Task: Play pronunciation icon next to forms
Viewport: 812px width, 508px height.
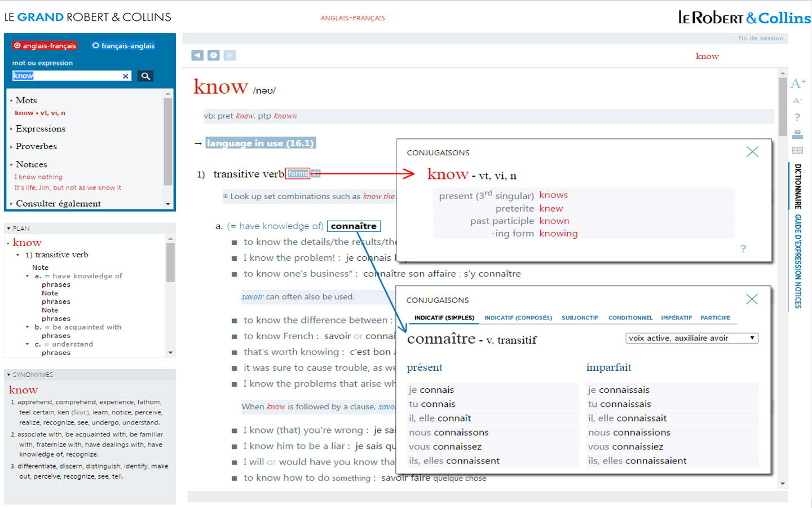Action: pyautogui.click(x=316, y=174)
